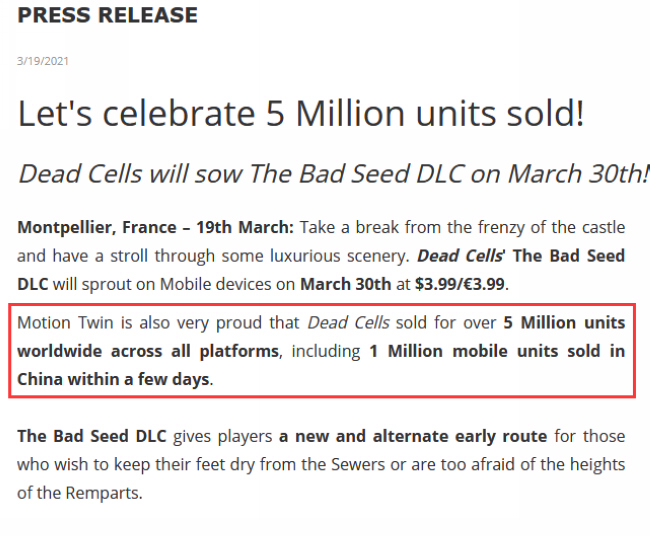Image resolution: width=650 pixels, height=536 pixels.
Task: Click italic 'Dead Cells' inside the red box
Action: click(348, 323)
